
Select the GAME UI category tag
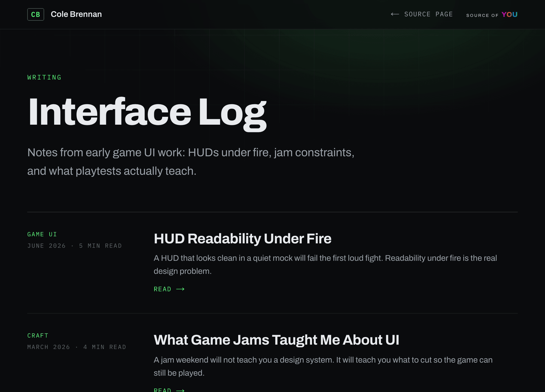[42, 234]
